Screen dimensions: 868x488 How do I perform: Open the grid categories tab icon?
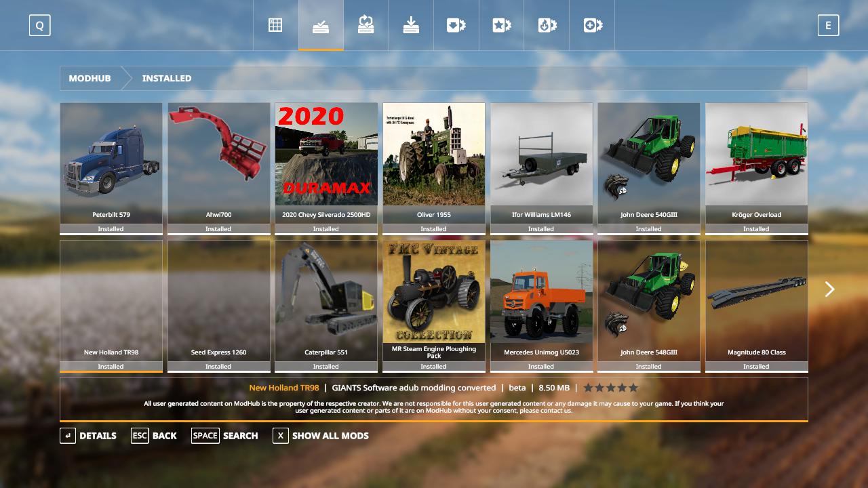click(x=275, y=26)
